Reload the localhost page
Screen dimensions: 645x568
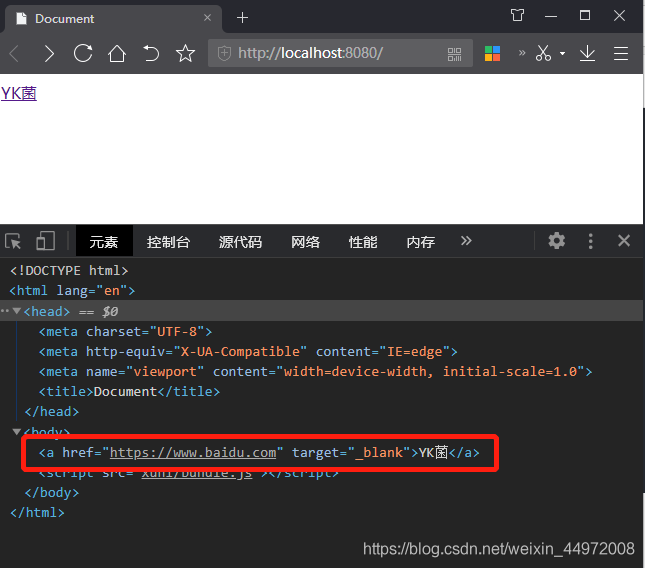coord(83,53)
